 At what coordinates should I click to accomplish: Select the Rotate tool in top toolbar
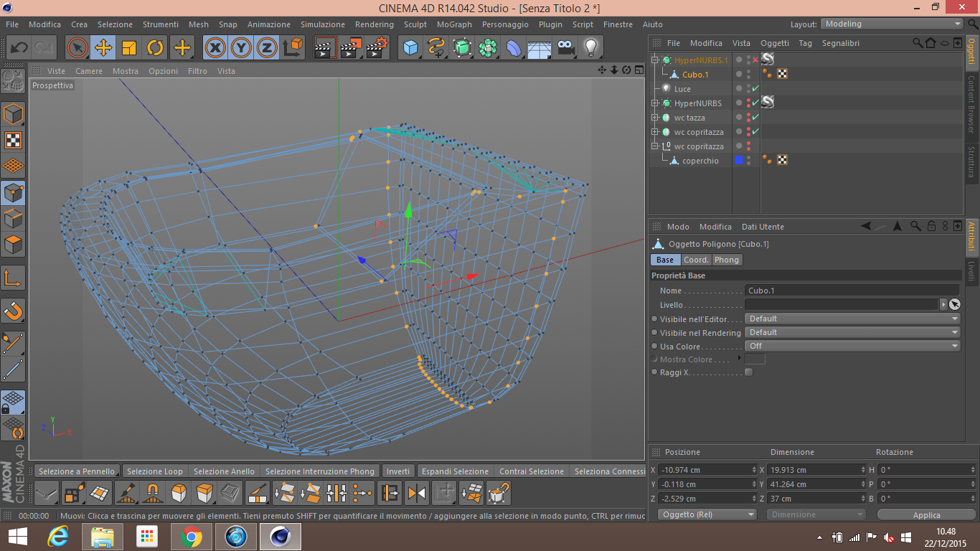point(155,48)
